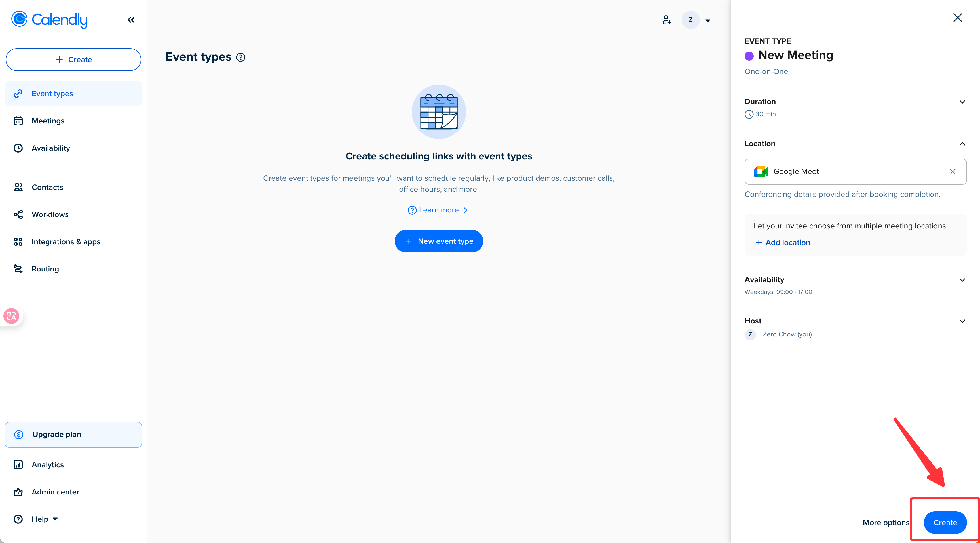This screenshot has width=980, height=543.
Task: Click the purple event color dot
Action: tap(749, 56)
